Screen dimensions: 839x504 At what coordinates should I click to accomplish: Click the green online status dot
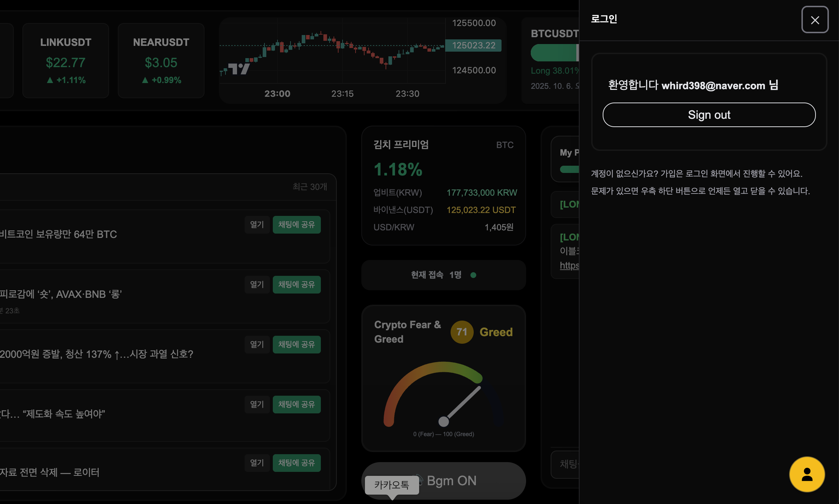pyautogui.click(x=473, y=275)
